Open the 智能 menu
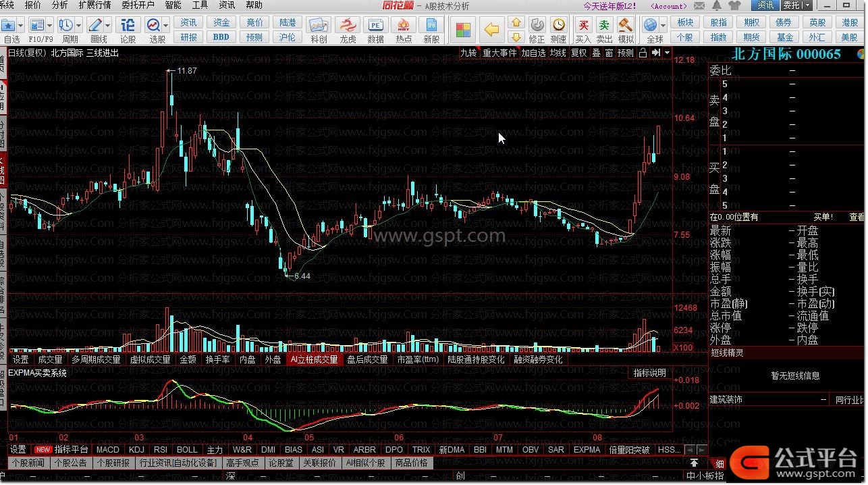 coord(173,5)
